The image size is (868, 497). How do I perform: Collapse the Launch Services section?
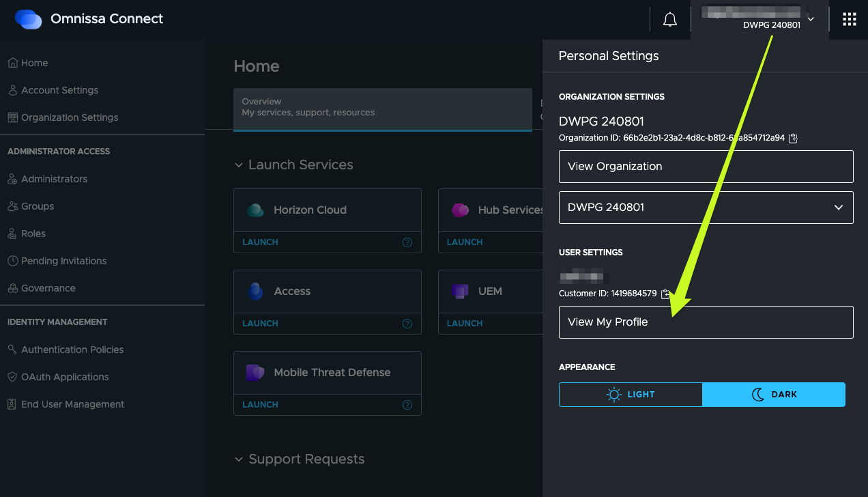(238, 165)
